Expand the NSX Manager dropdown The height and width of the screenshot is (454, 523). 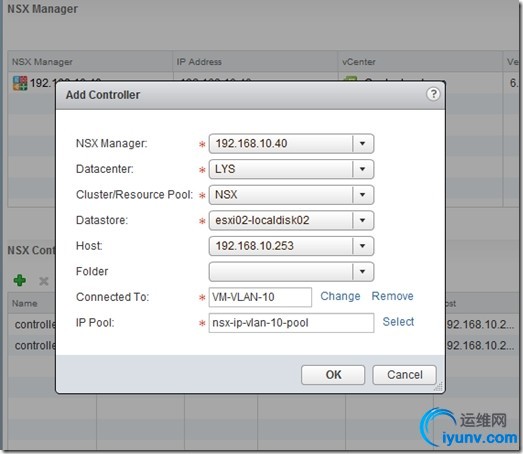click(363, 144)
